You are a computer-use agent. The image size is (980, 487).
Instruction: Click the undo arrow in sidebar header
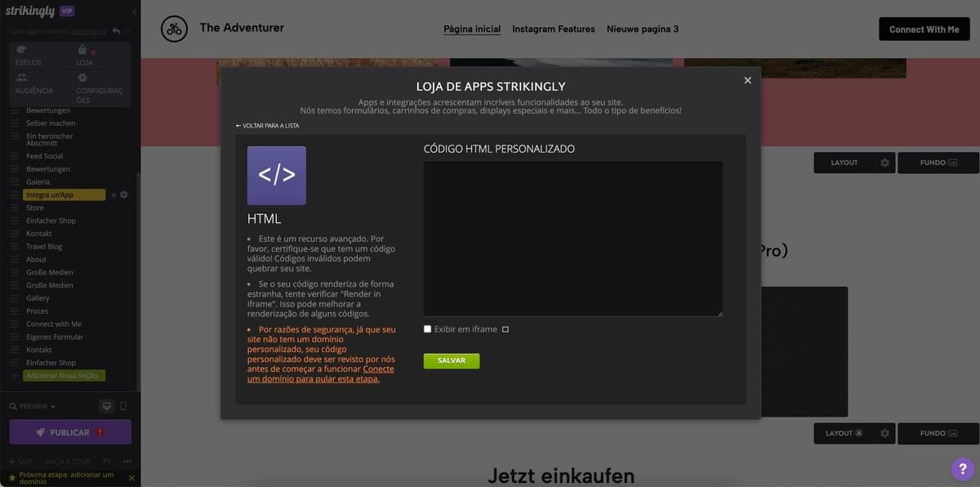(x=117, y=31)
